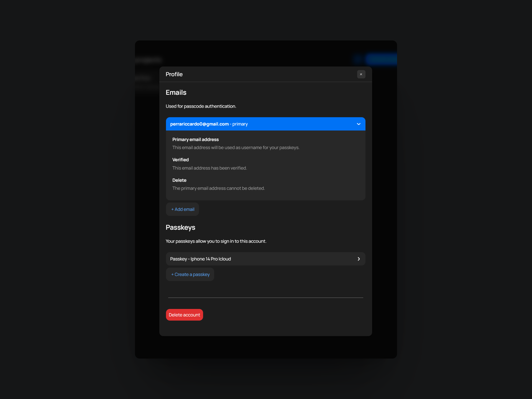This screenshot has height=399, width=532.
Task: Add a new email address
Action: 182,209
